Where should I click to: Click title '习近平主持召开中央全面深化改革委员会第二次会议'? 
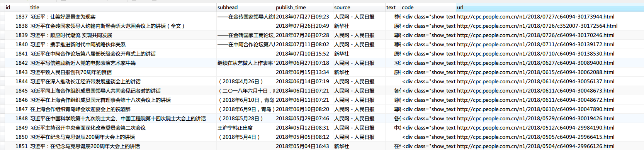[88, 128]
